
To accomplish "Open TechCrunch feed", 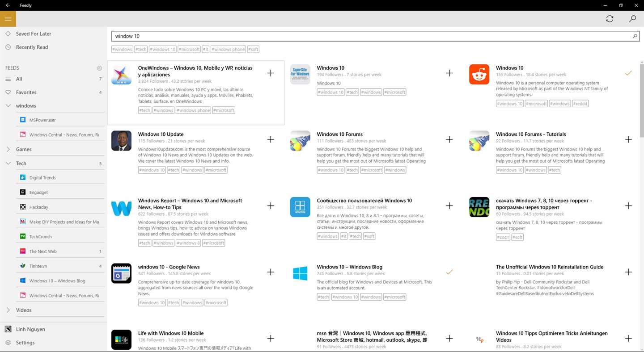I will (40, 237).
